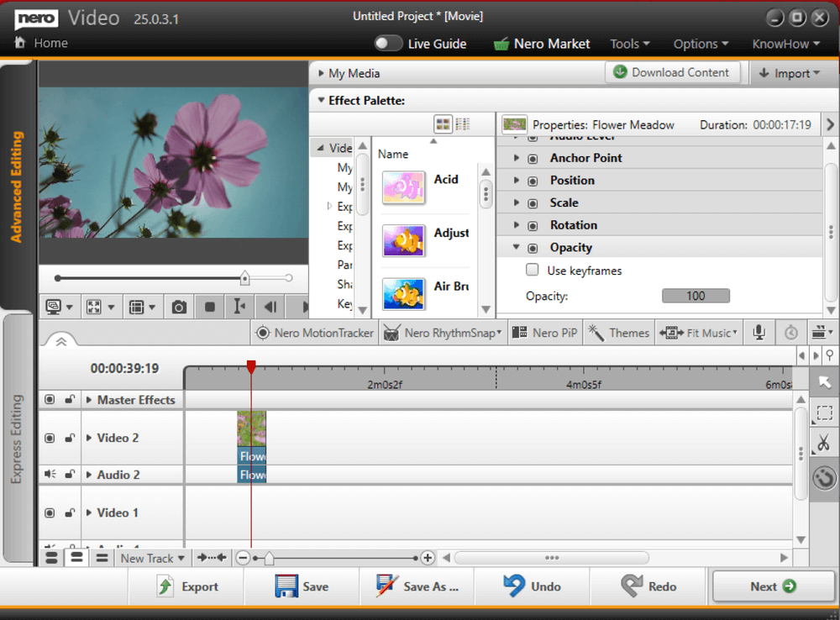Image resolution: width=840 pixels, height=620 pixels.
Task: Open the Options menu
Action: (701, 44)
